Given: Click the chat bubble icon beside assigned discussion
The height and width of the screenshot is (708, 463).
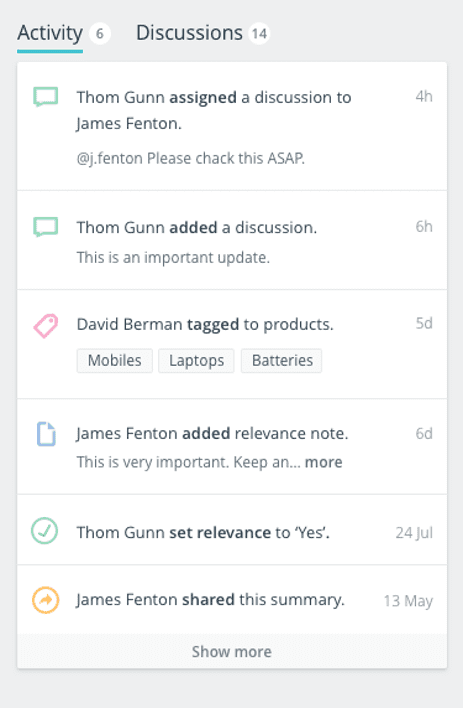Looking at the screenshot, I should click(x=46, y=97).
